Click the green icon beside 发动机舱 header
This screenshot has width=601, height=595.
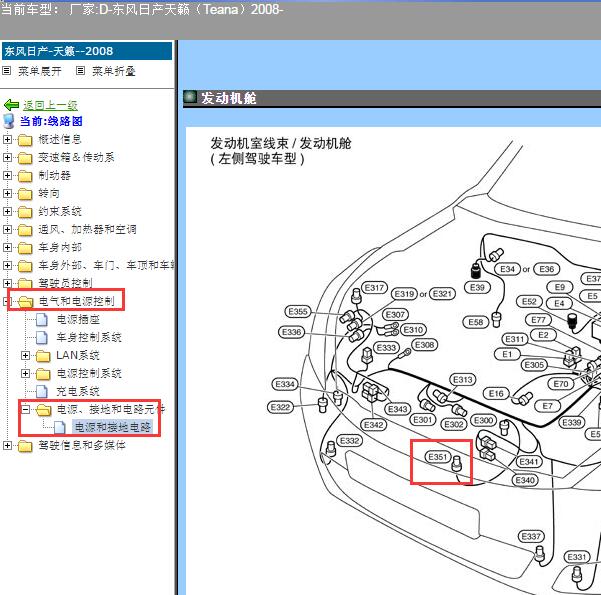[190, 97]
